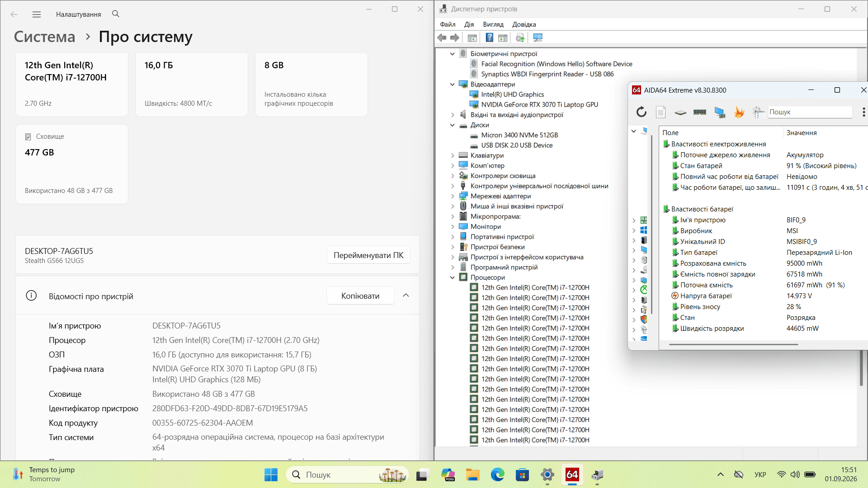868x488 pixels.
Task: Collapse the Відомості про пристрій section
Action: 406,296
